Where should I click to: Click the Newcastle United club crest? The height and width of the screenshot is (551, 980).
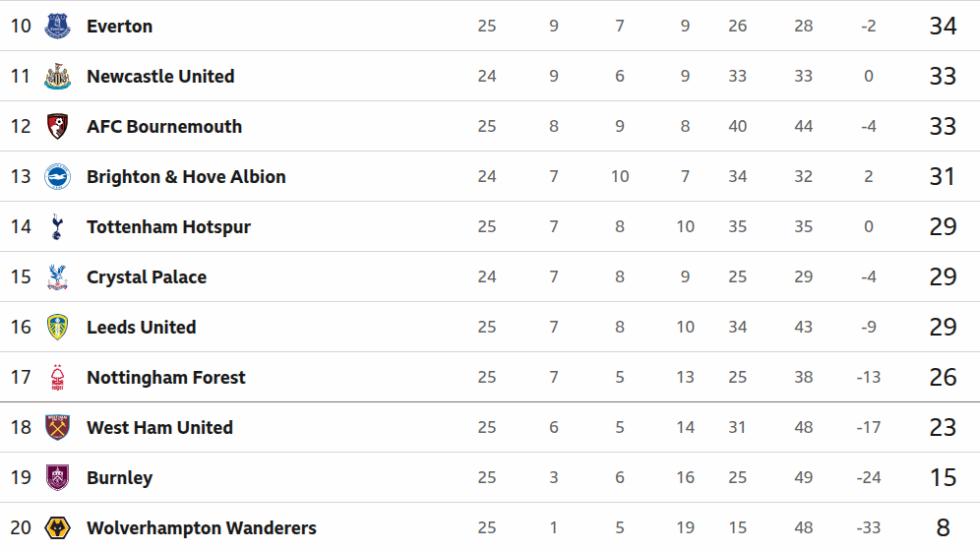[58, 77]
